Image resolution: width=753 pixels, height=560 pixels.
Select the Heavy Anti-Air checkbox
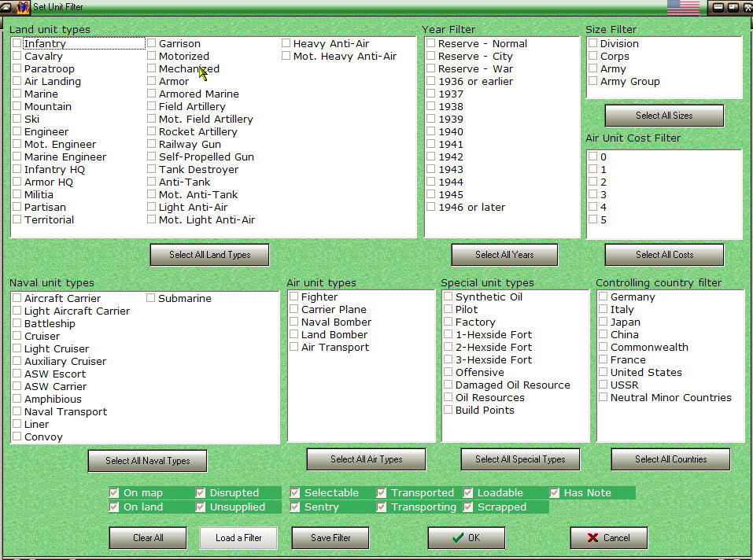[x=286, y=43]
